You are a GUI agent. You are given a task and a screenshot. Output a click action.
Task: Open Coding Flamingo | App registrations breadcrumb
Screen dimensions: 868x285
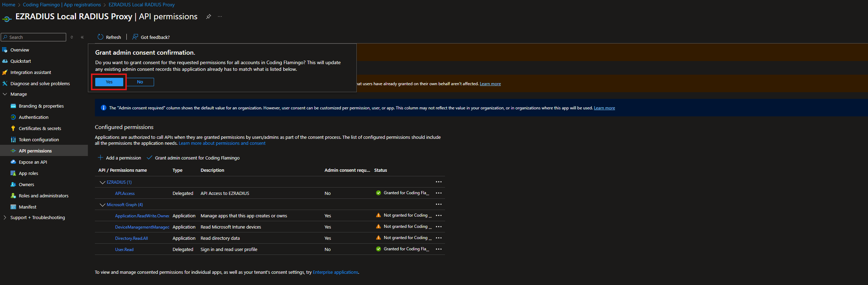tap(62, 5)
